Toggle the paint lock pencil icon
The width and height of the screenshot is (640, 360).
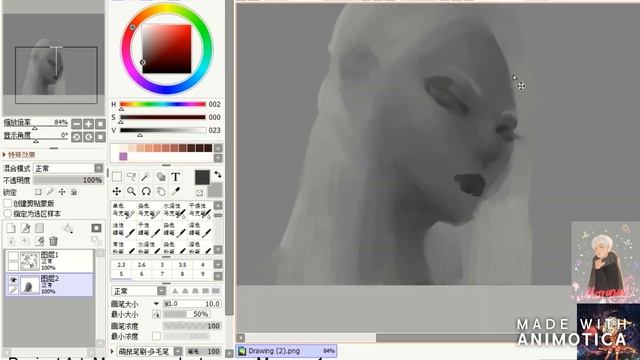(50, 192)
